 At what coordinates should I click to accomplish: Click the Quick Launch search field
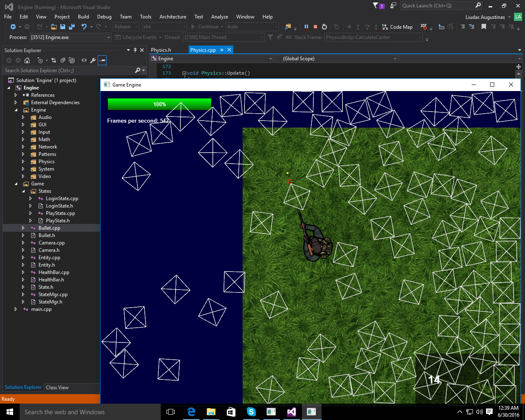coord(436,6)
